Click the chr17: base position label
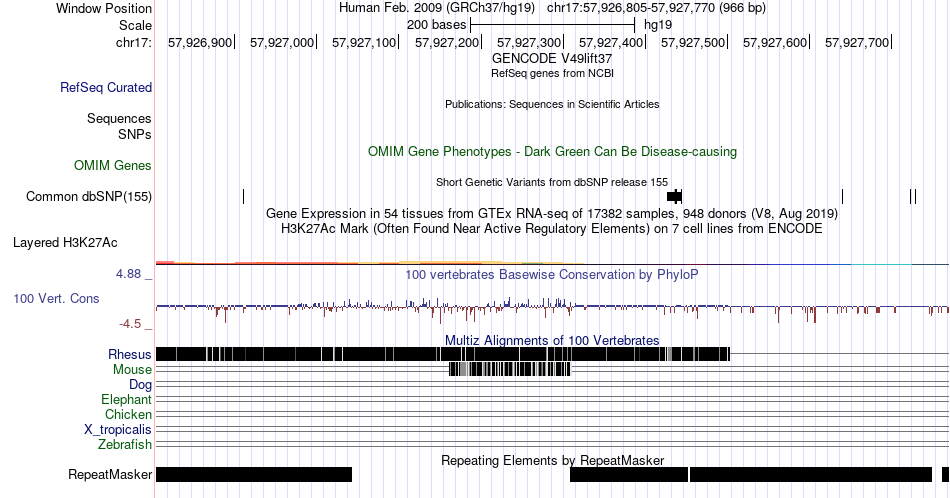Viewport: 950px width, 498px height. coord(134,42)
